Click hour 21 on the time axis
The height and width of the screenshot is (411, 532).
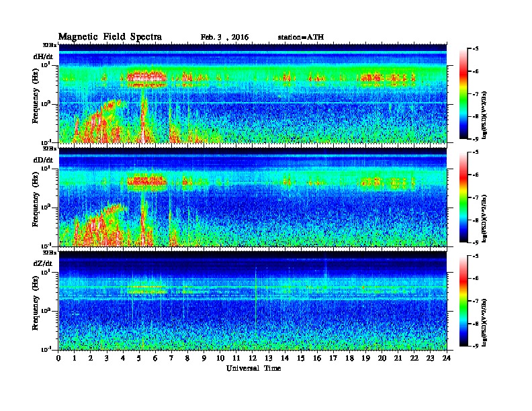tap(398, 359)
